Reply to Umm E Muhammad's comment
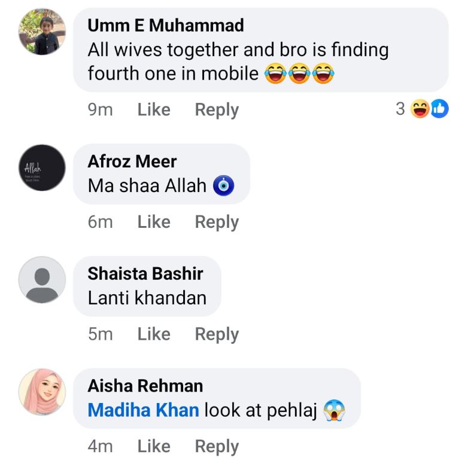Viewport: 465px width, 476px height. pyautogui.click(x=217, y=109)
